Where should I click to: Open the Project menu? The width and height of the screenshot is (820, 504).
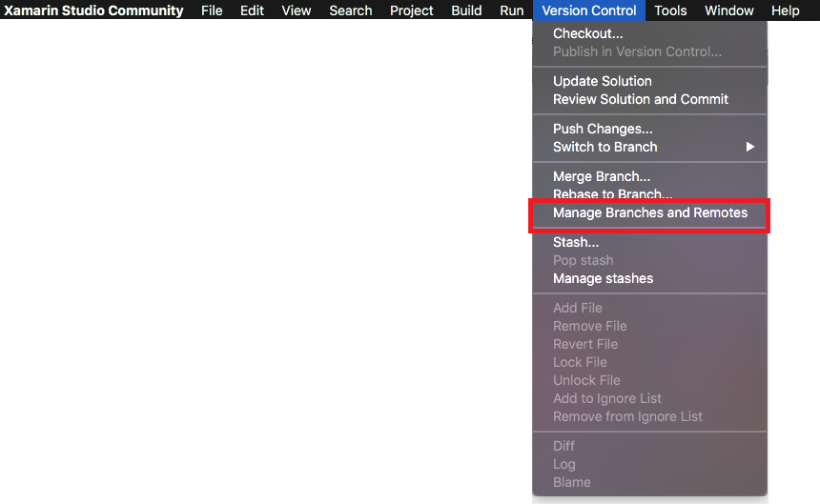pos(412,10)
